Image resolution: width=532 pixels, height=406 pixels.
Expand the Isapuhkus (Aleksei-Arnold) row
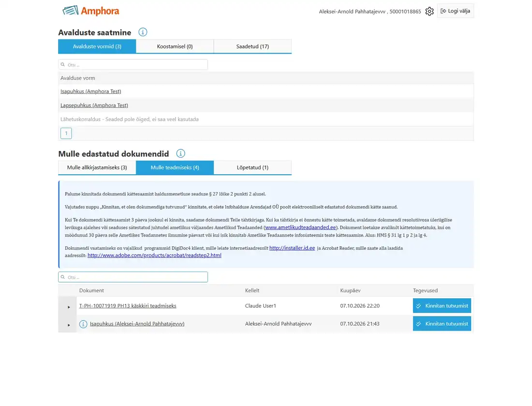pyautogui.click(x=69, y=325)
